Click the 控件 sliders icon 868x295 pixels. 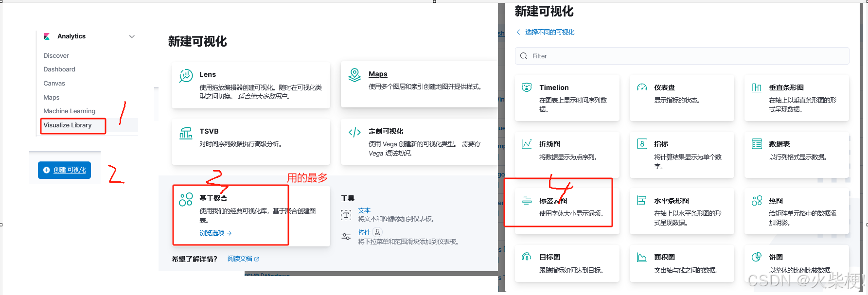point(346,237)
